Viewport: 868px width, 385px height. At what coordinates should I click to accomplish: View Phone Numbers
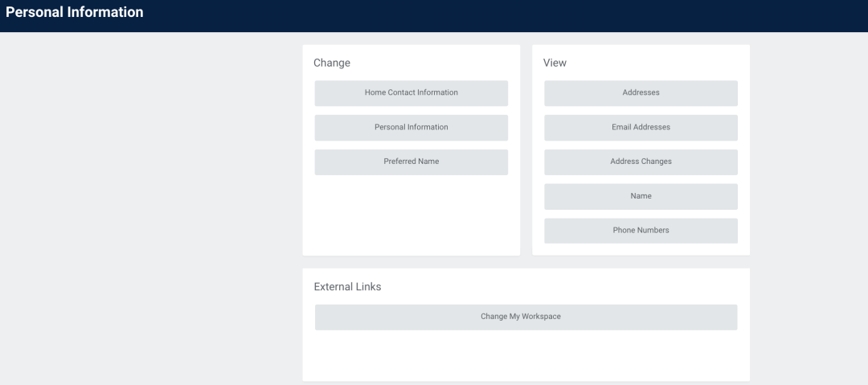tap(641, 231)
